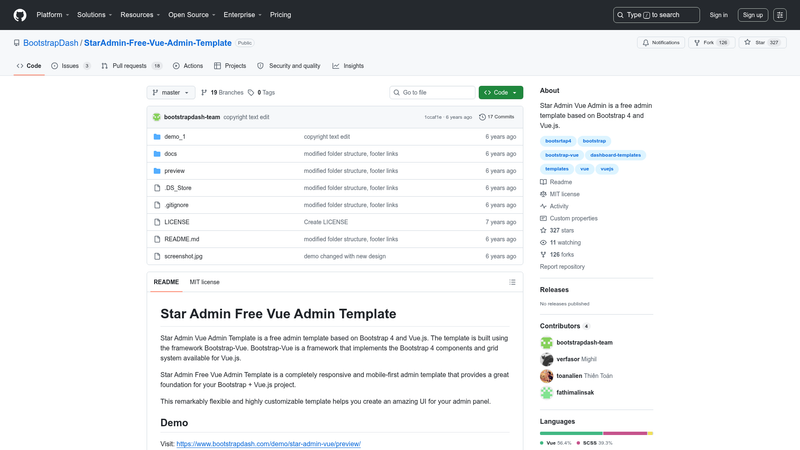Switch to MIT license tab

coord(205,282)
